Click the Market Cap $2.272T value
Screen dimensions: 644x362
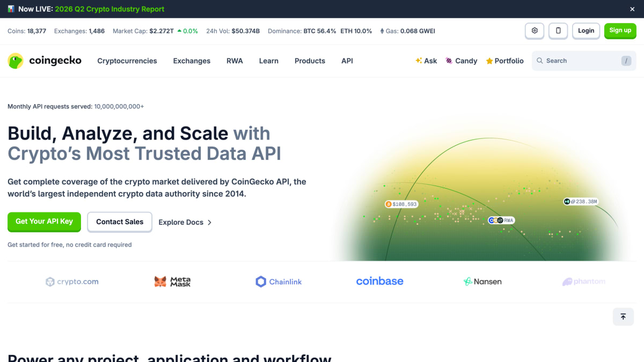point(162,31)
